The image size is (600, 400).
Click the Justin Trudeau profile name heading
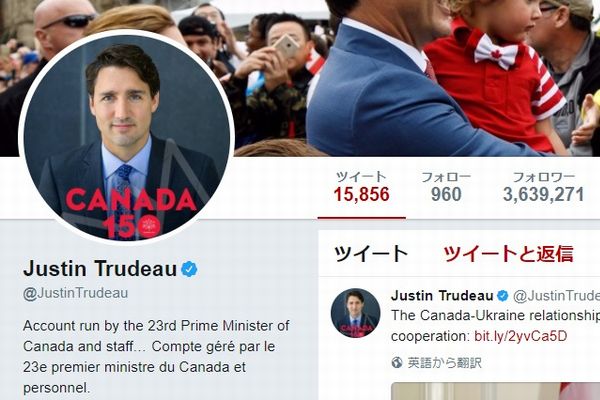(100, 268)
